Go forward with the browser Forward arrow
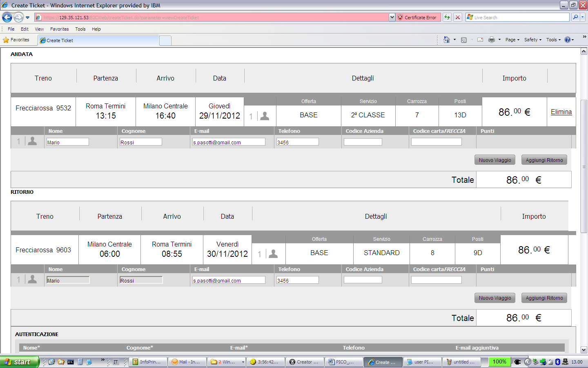This screenshot has height=368, width=588. pos(18,17)
